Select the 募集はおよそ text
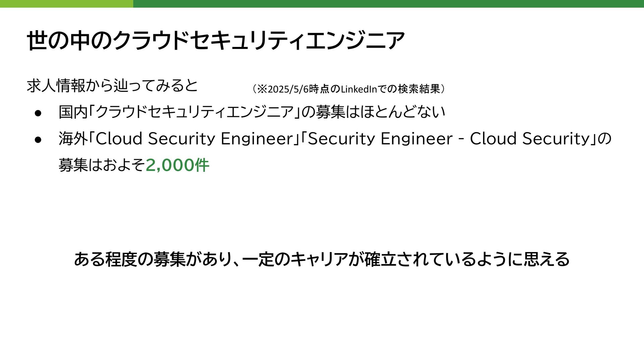 [x=102, y=165]
